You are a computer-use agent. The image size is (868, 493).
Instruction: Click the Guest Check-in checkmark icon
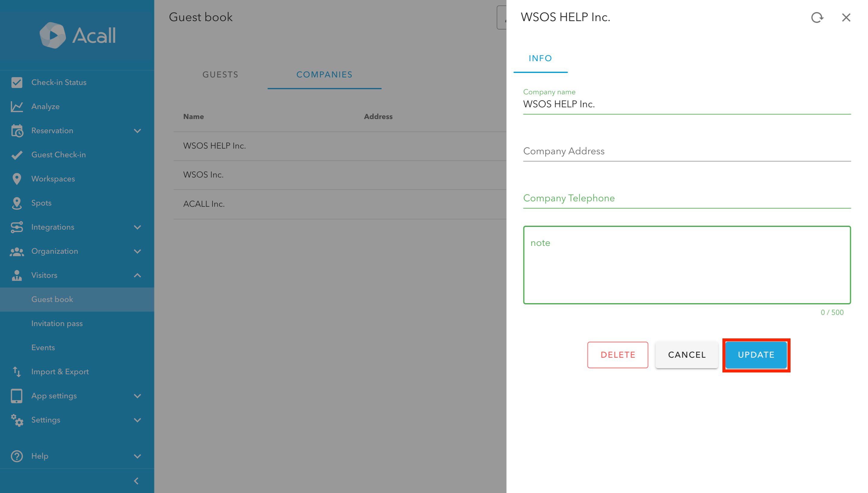[17, 155]
